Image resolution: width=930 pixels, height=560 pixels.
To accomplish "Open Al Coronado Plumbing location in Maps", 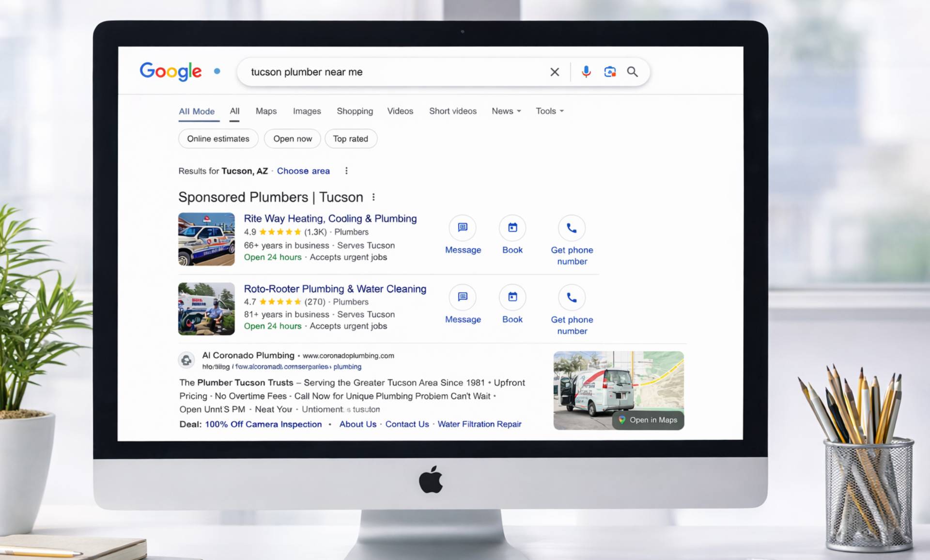I will pyautogui.click(x=648, y=420).
